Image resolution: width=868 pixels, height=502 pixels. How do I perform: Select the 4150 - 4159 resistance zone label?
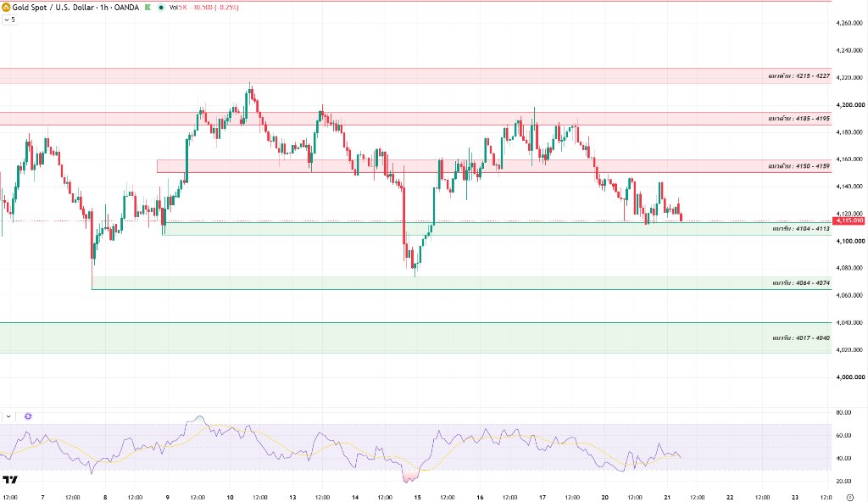click(798, 166)
